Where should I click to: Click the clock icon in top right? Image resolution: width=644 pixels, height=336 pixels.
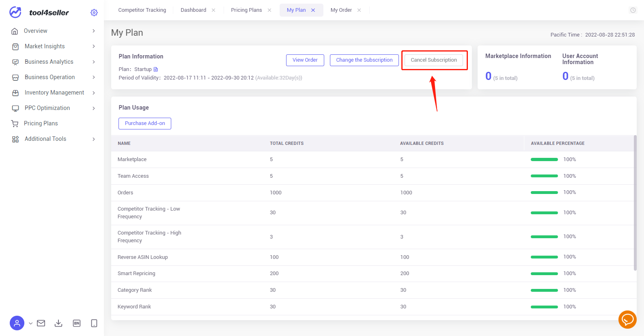(x=633, y=10)
